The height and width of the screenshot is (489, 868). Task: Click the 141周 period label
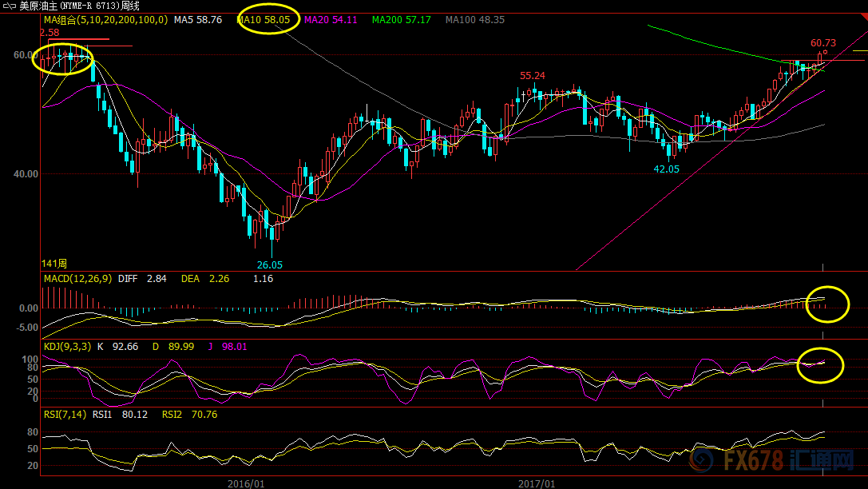click(x=54, y=263)
